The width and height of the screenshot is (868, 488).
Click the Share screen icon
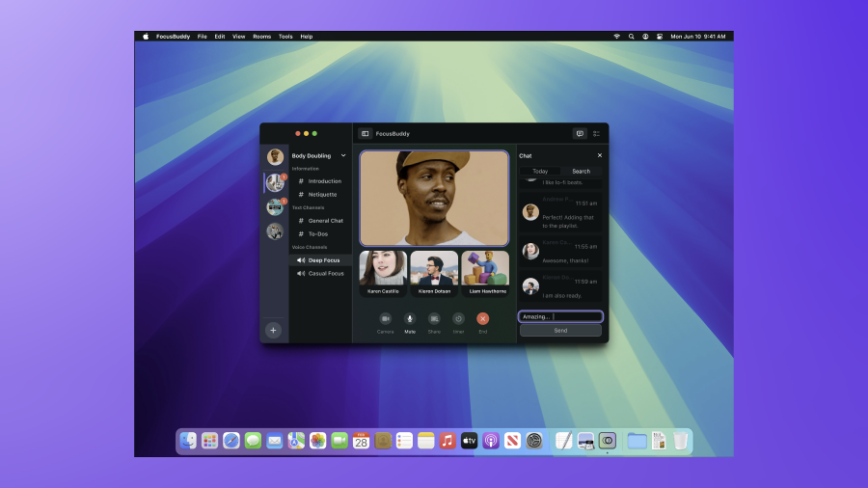pos(434,318)
